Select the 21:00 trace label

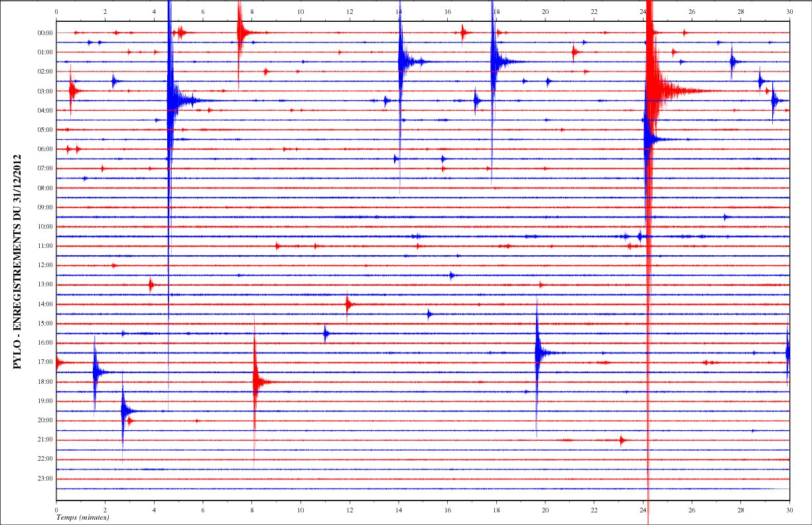click(x=45, y=439)
